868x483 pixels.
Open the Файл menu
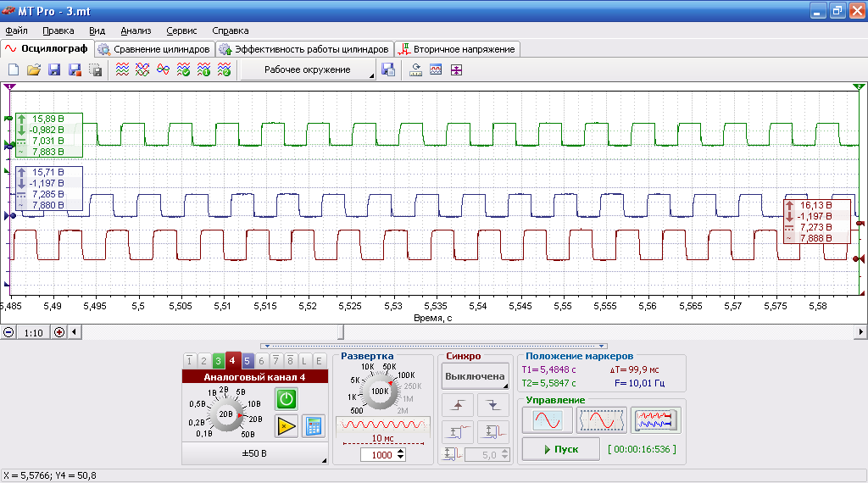tap(17, 31)
